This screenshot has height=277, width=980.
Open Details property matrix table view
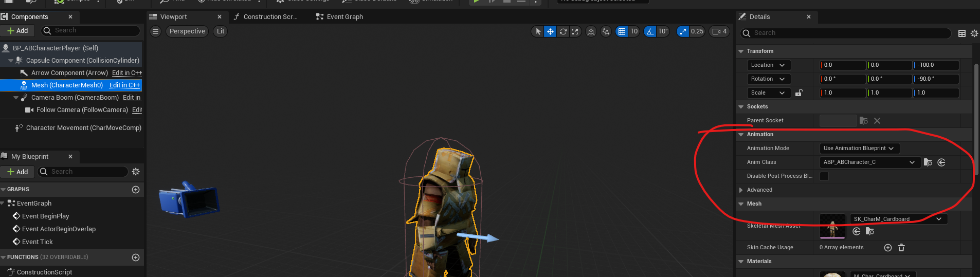(962, 33)
